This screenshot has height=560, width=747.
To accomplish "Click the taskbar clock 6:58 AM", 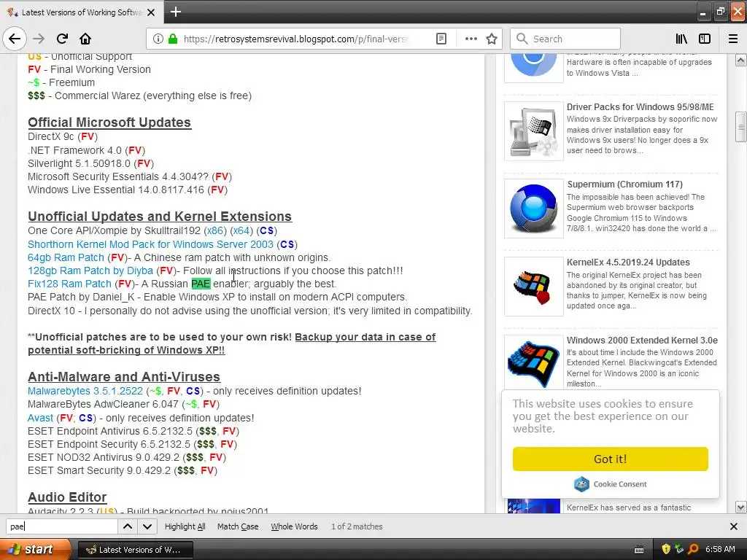I will pyautogui.click(x=720, y=549).
